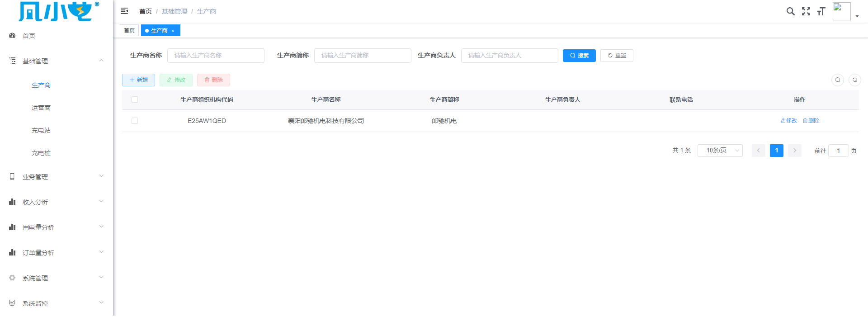Click the 修改 link in the table row
The width and height of the screenshot is (868, 317).
pos(789,121)
